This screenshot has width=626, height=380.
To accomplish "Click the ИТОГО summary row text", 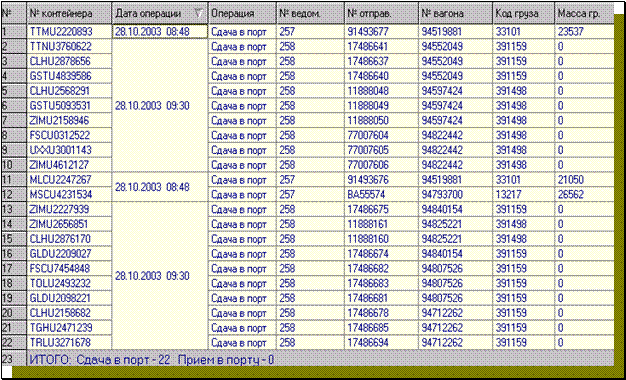I will point(152,359).
